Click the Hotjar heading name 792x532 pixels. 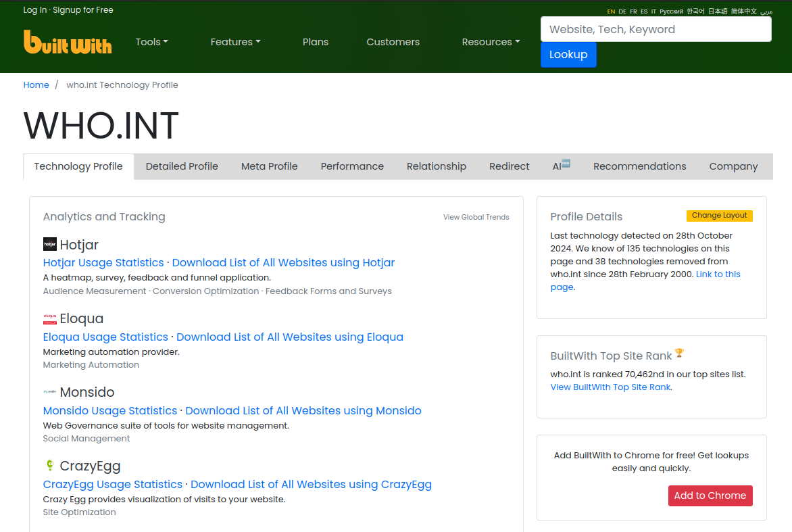tap(79, 245)
